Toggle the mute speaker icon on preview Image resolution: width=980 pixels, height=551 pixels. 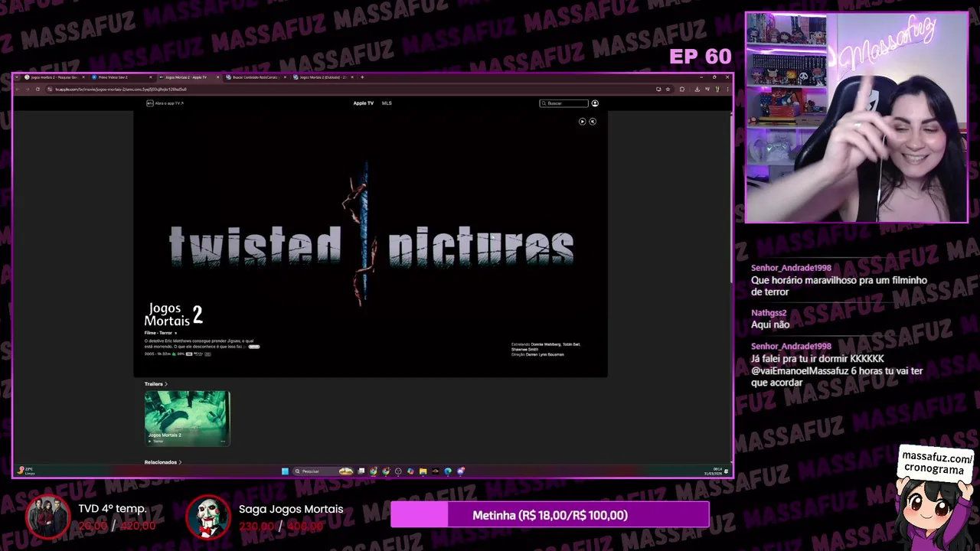pos(592,122)
